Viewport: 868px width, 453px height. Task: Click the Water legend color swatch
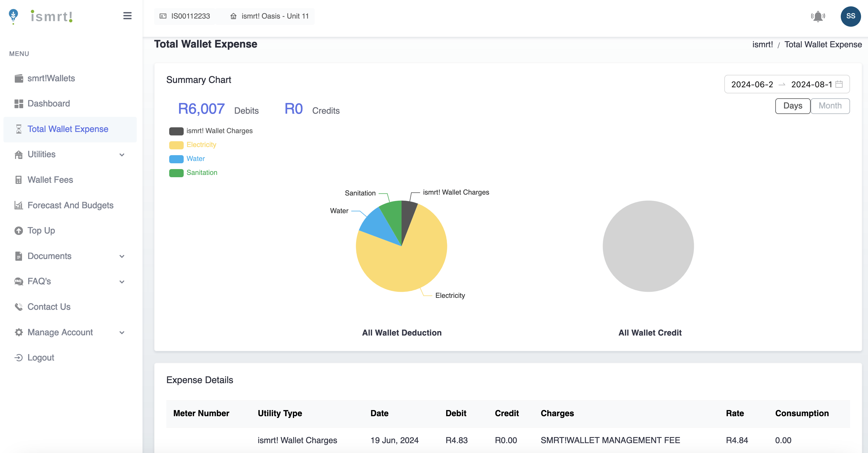point(176,159)
